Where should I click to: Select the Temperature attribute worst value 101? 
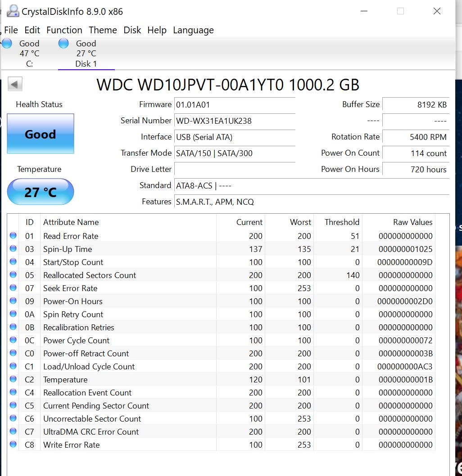click(x=304, y=379)
